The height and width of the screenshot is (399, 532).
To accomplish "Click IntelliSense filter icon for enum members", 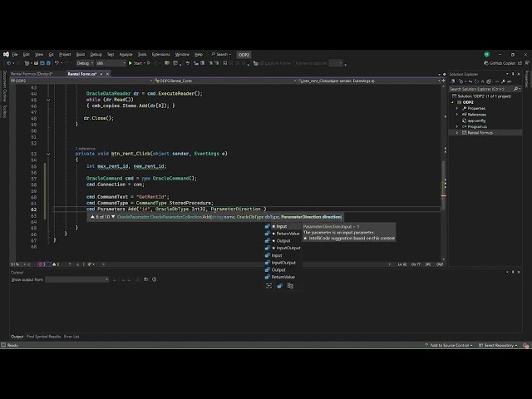I will tap(279, 286).
